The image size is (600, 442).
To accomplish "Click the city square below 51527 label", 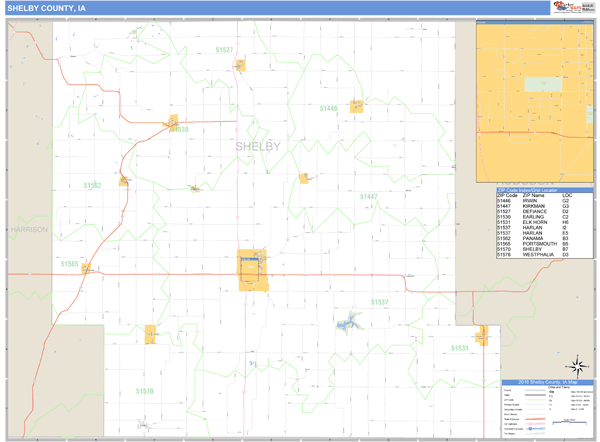I will 240,65.
